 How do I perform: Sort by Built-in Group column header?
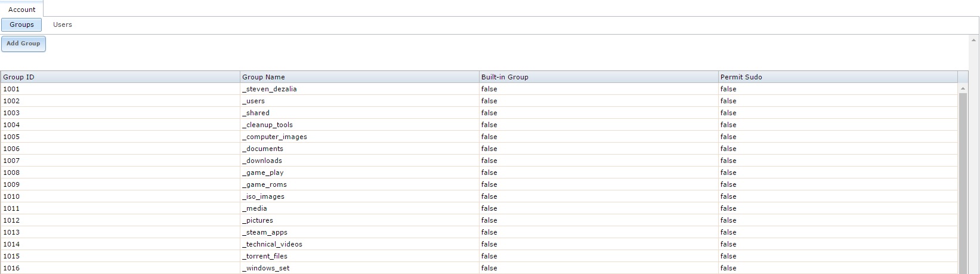click(598, 77)
